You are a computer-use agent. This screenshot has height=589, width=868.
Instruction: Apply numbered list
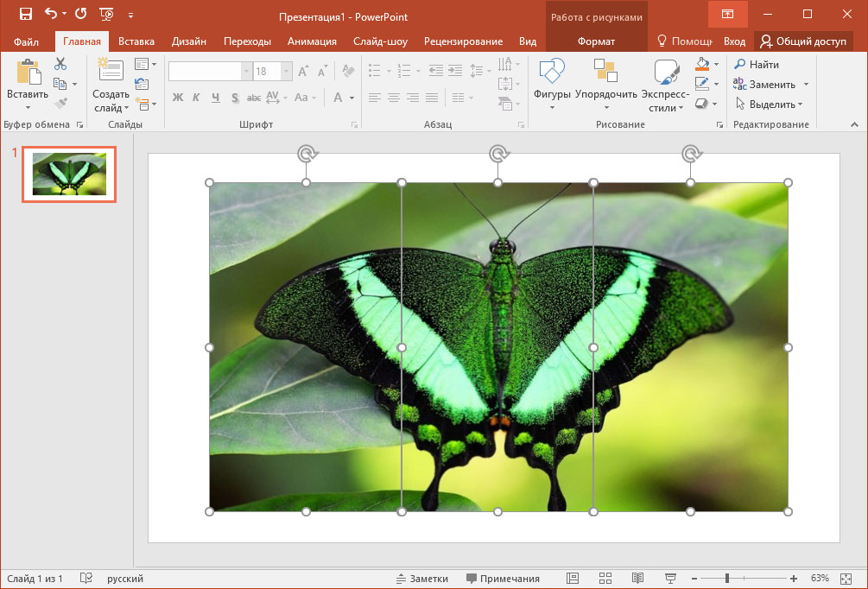coord(404,70)
